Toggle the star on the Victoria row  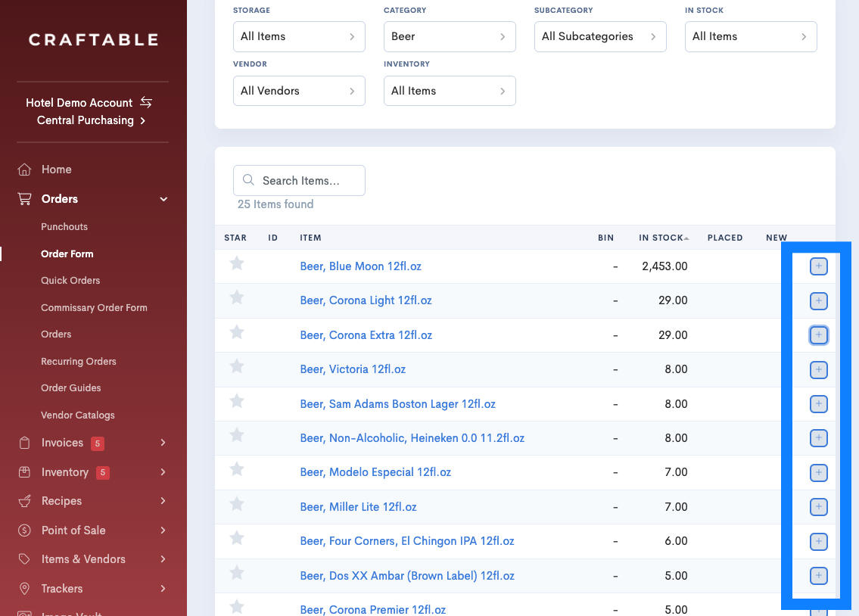click(237, 366)
